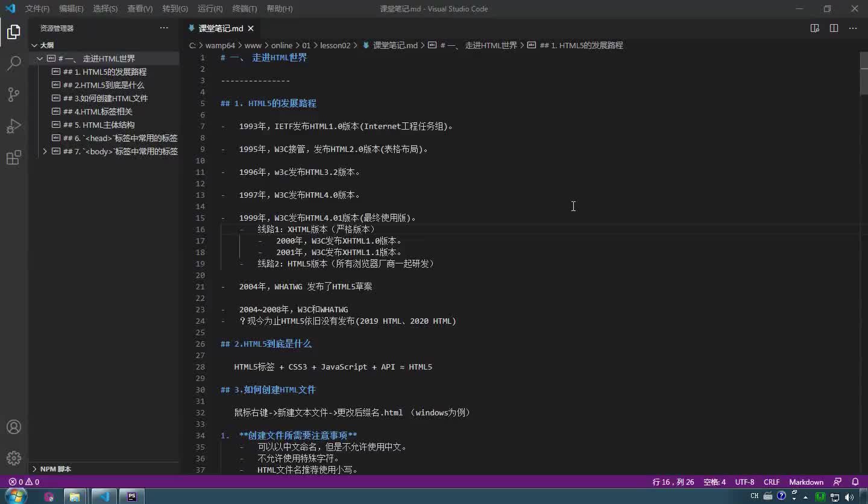Viewport: 868px width, 504px height.
Task: Click the editor vertical scrollbar thumb
Action: pyautogui.click(x=863, y=74)
